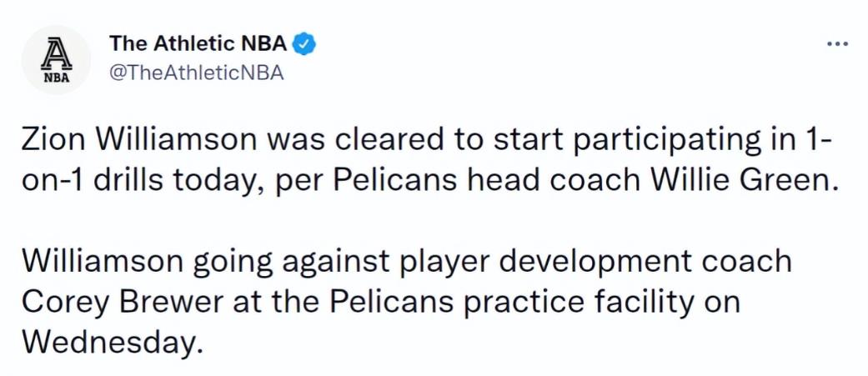
Task: Open the @TheAthleticNBA handle link
Action: click(197, 73)
